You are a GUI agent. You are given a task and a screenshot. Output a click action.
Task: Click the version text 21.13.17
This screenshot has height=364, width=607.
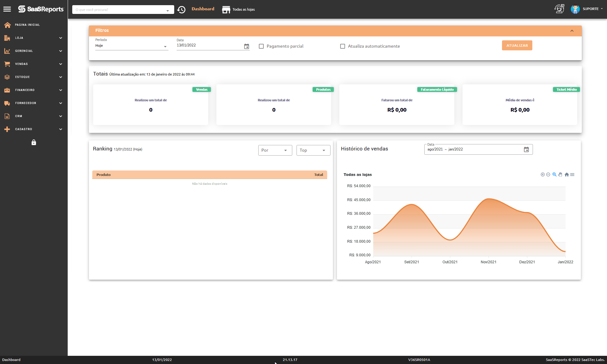[x=290, y=360]
